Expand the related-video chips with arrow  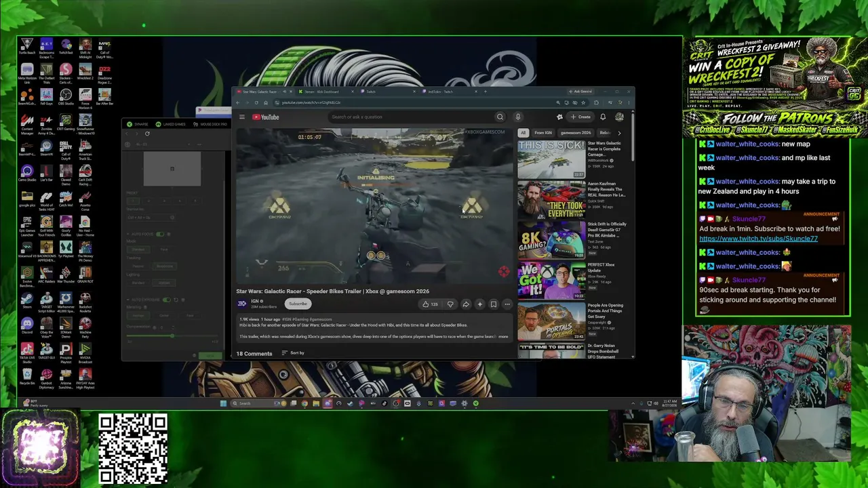pyautogui.click(x=618, y=133)
